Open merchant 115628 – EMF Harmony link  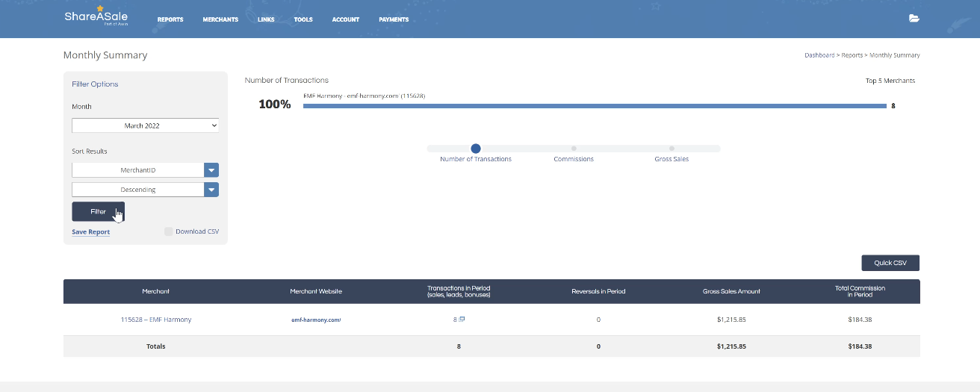tap(156, 320)
